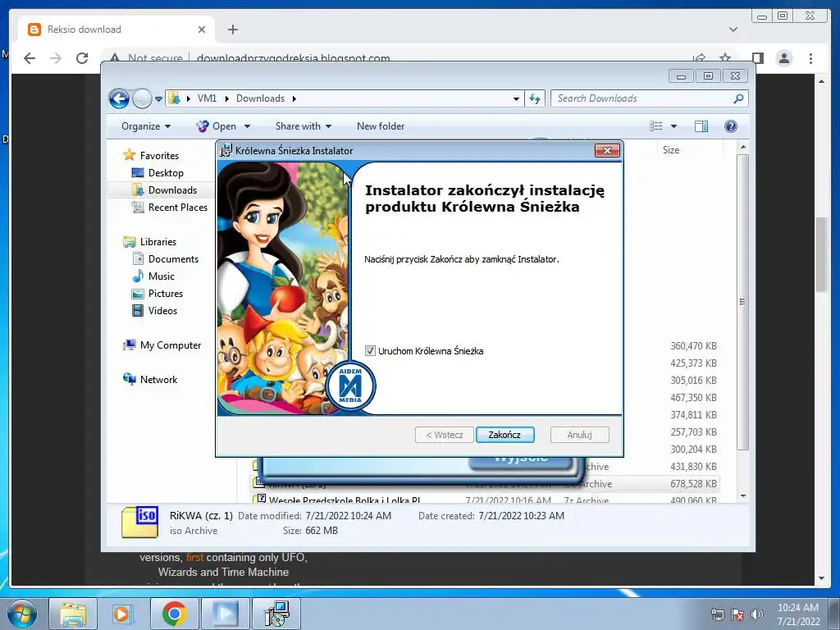The image size is (840, 630).
Task: Open the view options dropdown arrow
Action: (674, 126)
